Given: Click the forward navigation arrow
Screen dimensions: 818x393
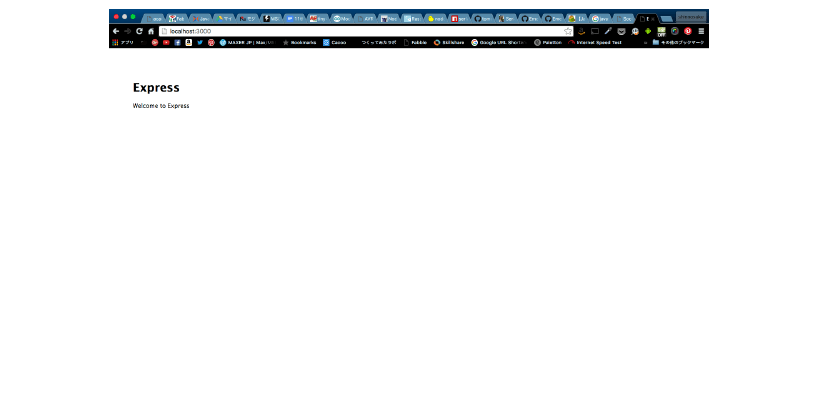Looking at the screenshot, I should (x=127, y=31).
